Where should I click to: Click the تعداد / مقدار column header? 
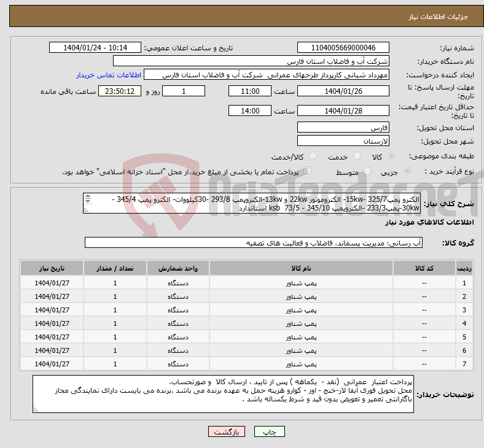pyautogui.click(x=115, y=268)
